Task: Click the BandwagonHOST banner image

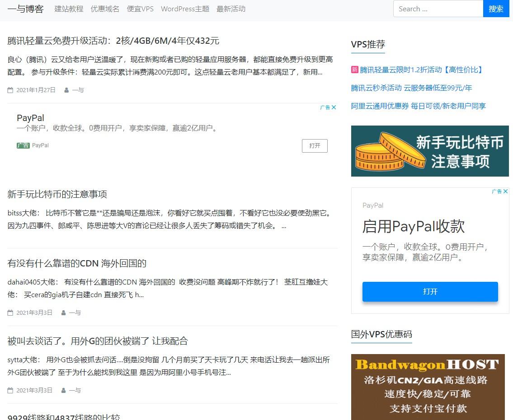Action: (428, 387)
